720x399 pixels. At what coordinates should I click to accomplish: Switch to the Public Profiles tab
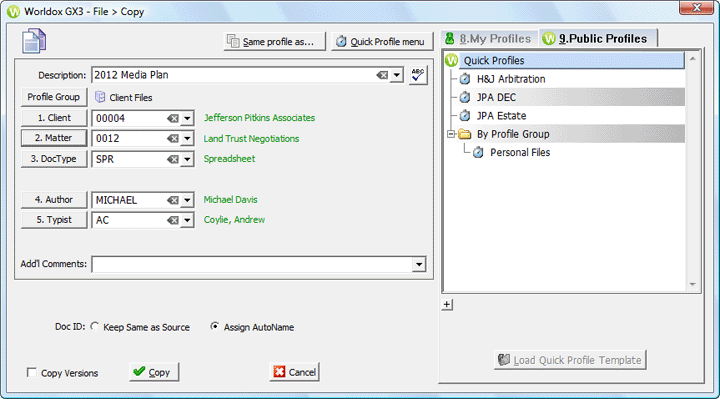598,39
